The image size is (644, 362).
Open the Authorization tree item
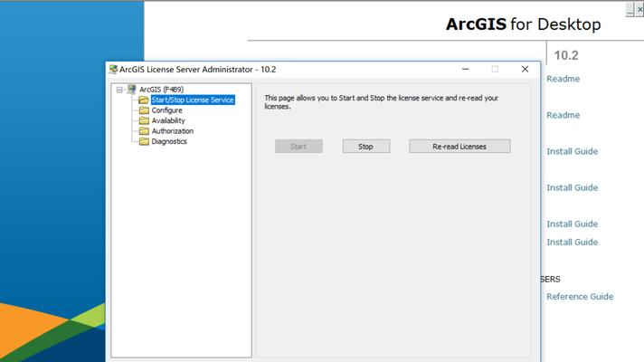173,130
